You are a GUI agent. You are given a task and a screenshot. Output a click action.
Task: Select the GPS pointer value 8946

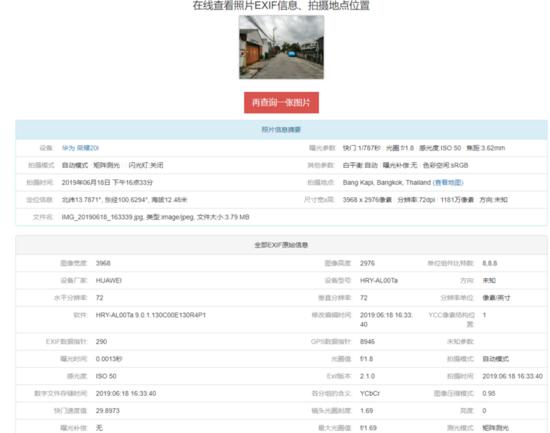coord(367,341)
